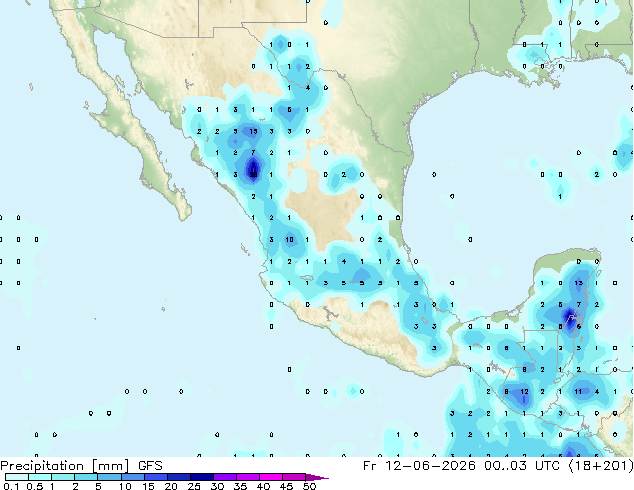Click the dark blue peak near Belize coast
Image resolution: width=634 pixels, height=490 pixels.
click(570, 319)
